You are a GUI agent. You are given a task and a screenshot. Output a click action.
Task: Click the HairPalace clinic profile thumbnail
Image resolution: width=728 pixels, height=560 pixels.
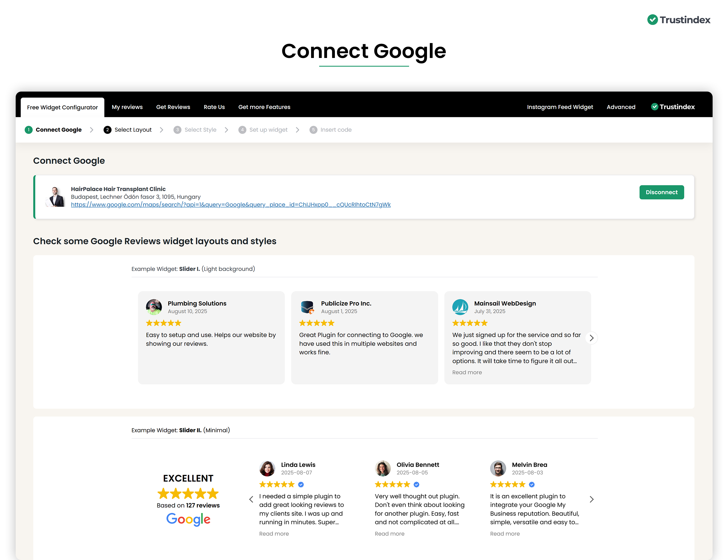56,197
